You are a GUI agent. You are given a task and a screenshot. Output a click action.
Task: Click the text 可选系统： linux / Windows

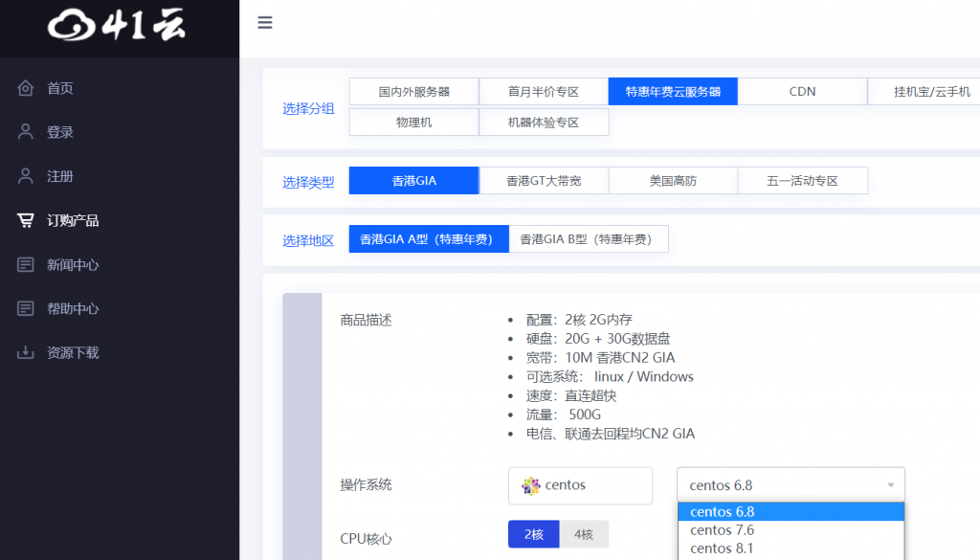[x=610, y=376]
